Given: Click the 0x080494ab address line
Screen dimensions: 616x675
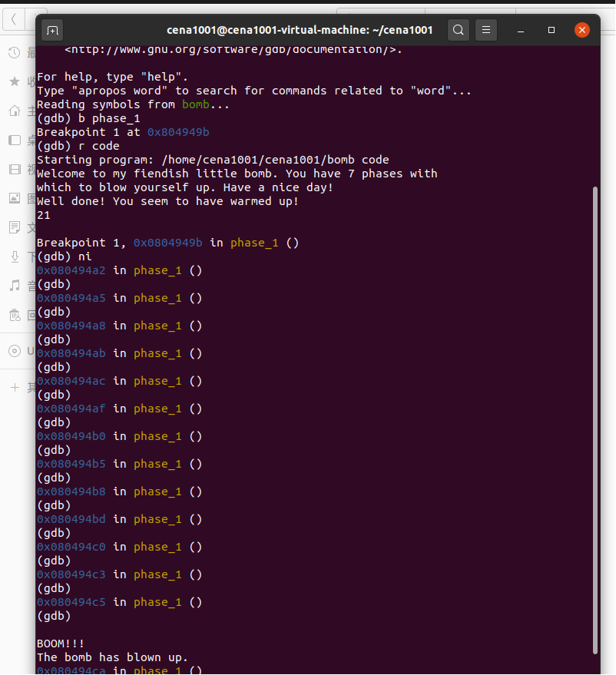Looking at the screenshot, I should [119, 353].
